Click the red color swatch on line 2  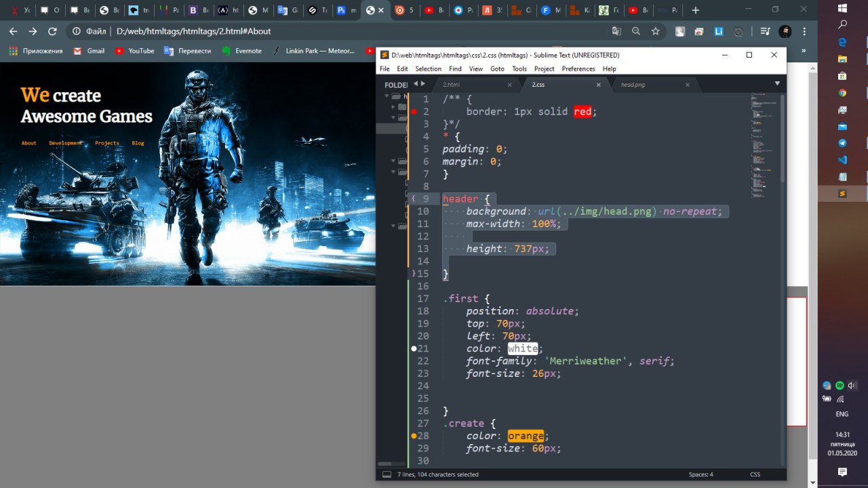pos(583,111)
